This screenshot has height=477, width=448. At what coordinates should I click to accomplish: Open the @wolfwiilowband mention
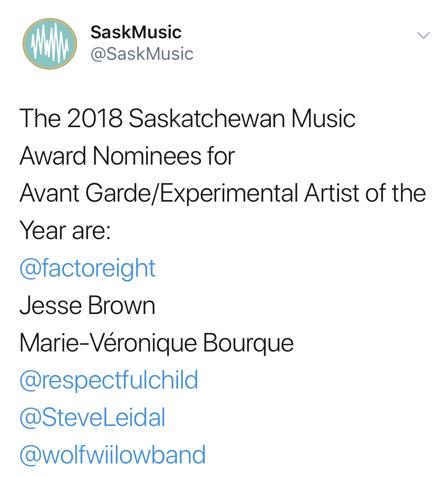(112, 455)
